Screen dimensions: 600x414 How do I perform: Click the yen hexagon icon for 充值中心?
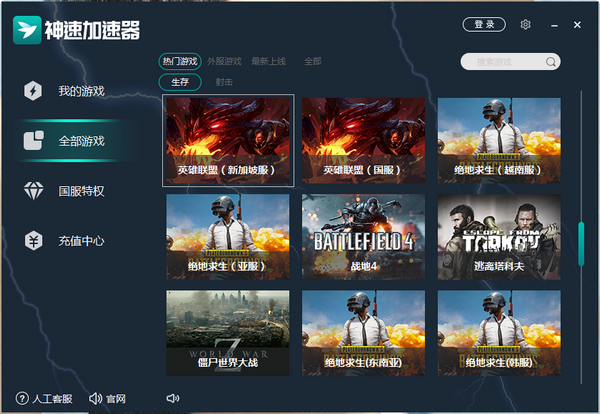tap(33, 241)
